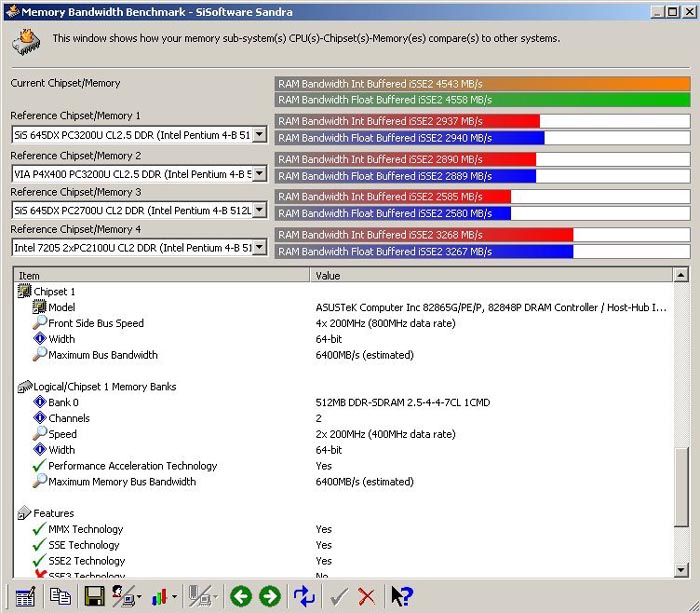Image resolution: width=700 pixels, height=613 pixels.
Task: Select the Model row
Action: 344,307
